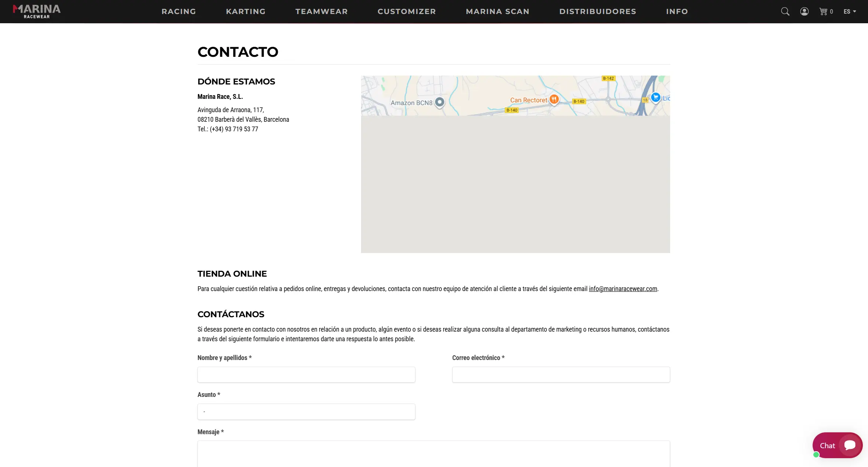Open the Asunto subject dropdown
This screenshot has width=868, height=467.
[x=306, y=412]
